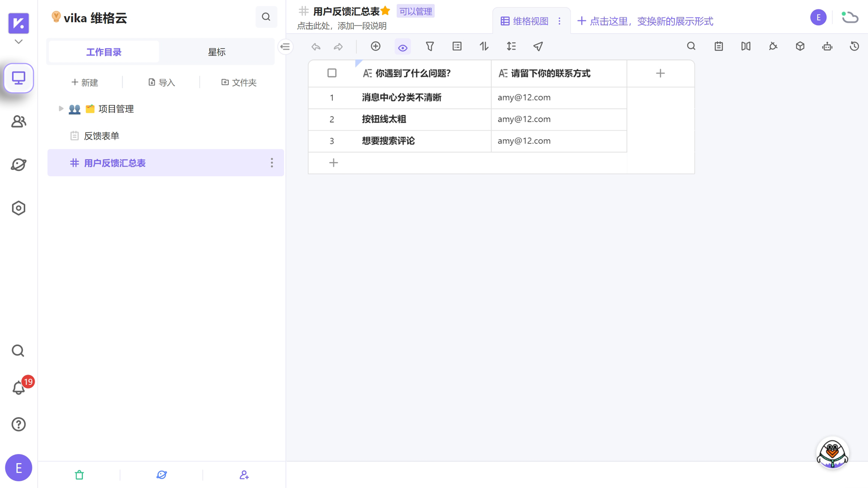Select the 工作目录 tab
The image size is (868, 488).
[104, 52]
